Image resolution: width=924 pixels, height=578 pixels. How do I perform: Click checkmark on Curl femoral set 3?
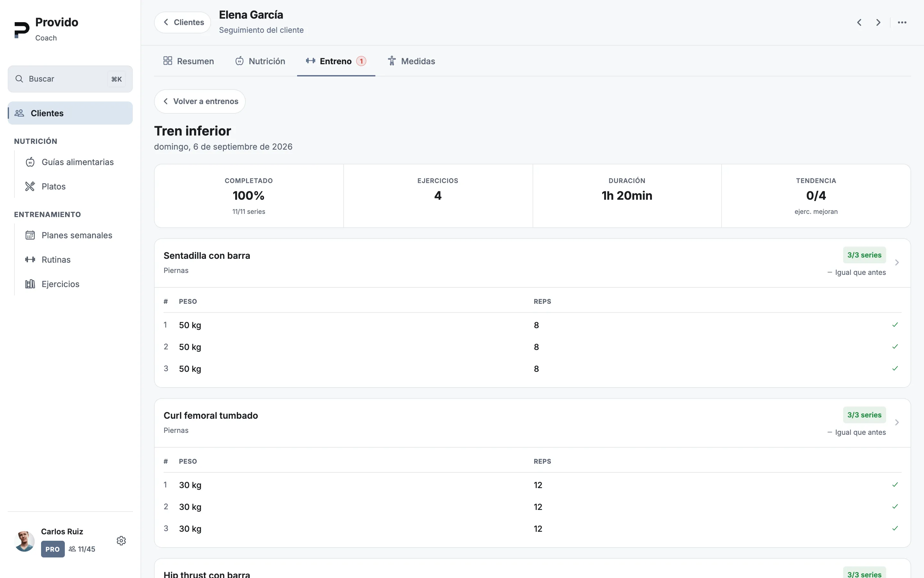point(895,528)
